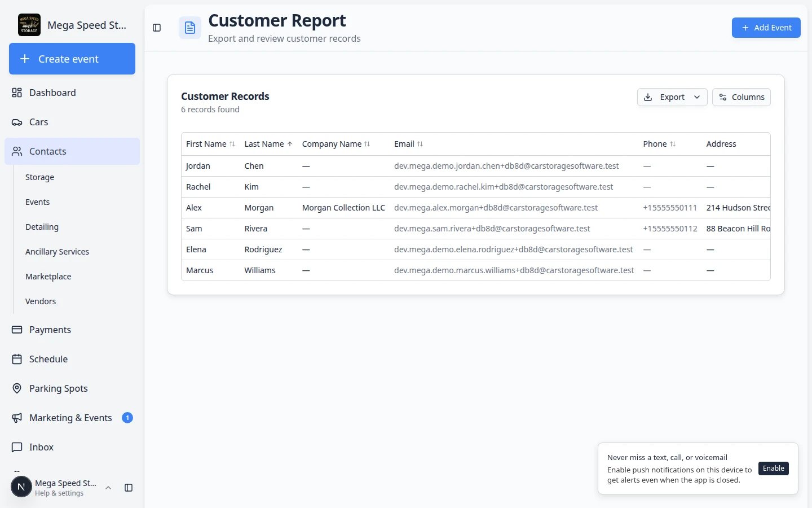Click Jordan Chen's email address
812x508 pixels.
coord(506,166)
